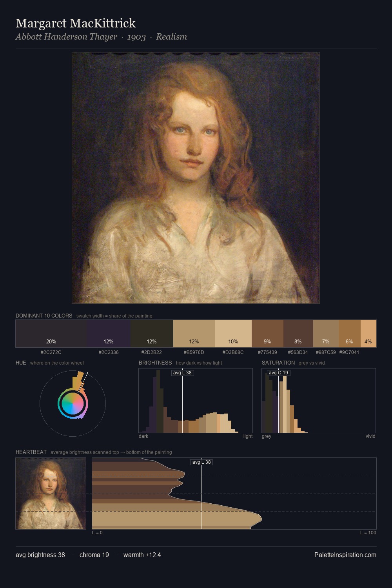Click the year 1903 in the subtitle

pos(136,37)
